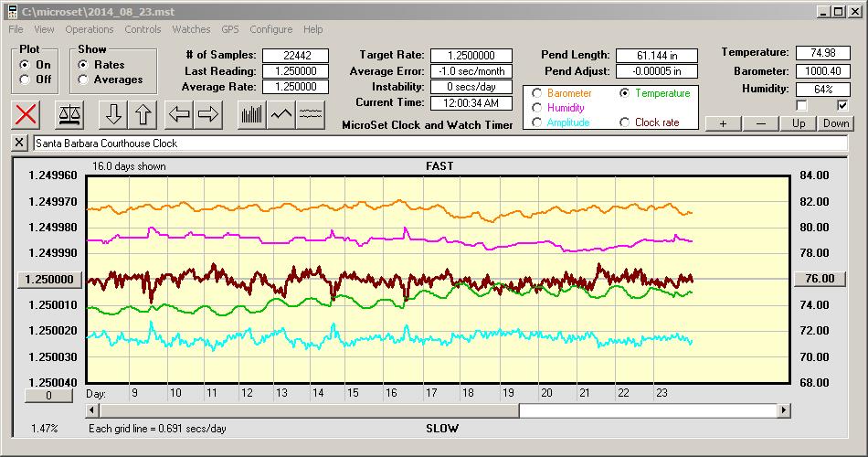The width and height of the screenshot is (868, 457).
Task: Open the GPS menu
Action: point(229,29)
